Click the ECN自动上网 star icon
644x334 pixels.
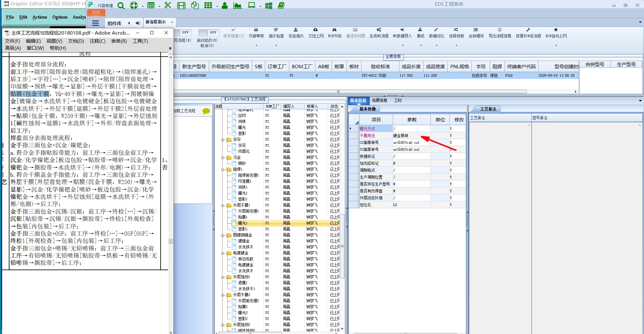[x=556, y=30]
